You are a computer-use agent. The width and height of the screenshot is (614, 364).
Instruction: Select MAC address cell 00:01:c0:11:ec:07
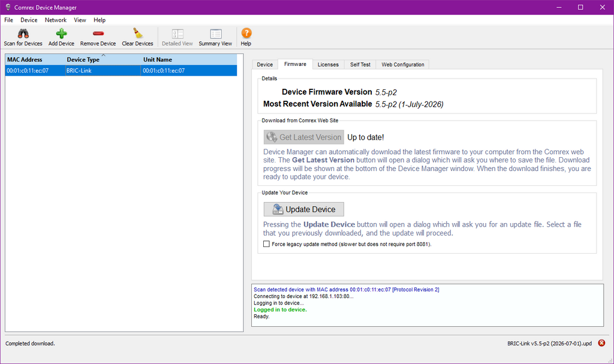click(35, 71)
